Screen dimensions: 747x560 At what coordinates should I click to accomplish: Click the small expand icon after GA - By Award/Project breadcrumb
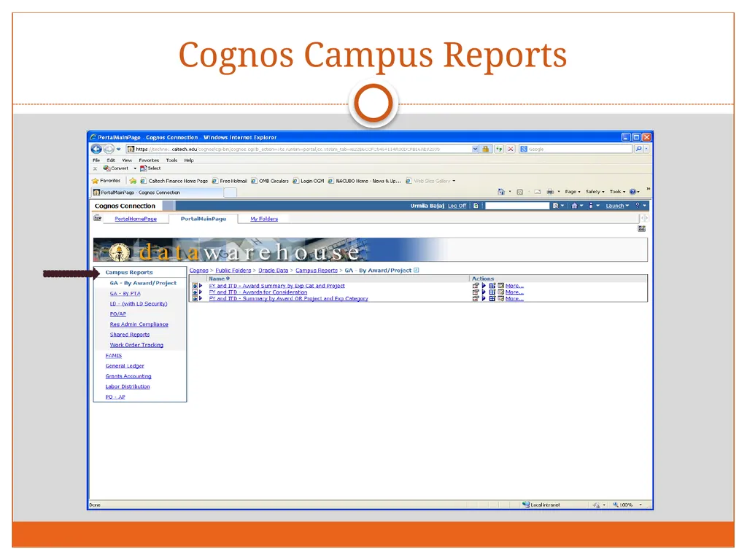417,270
